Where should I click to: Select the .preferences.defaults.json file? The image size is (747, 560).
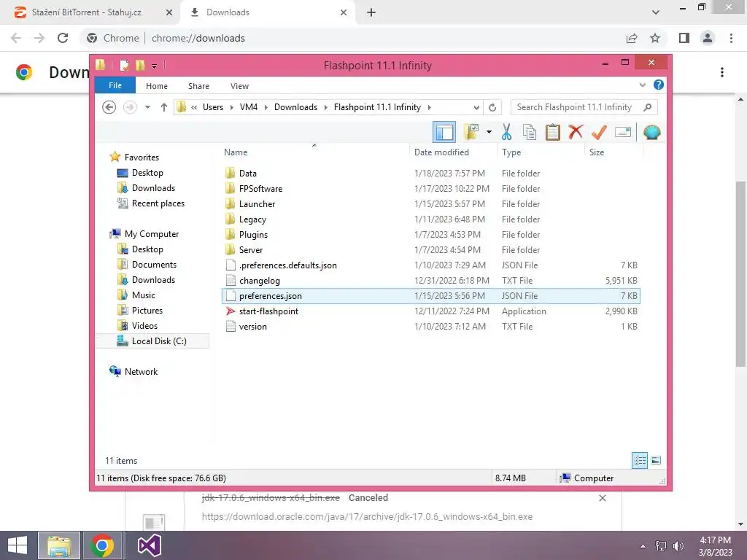[430, 265]
